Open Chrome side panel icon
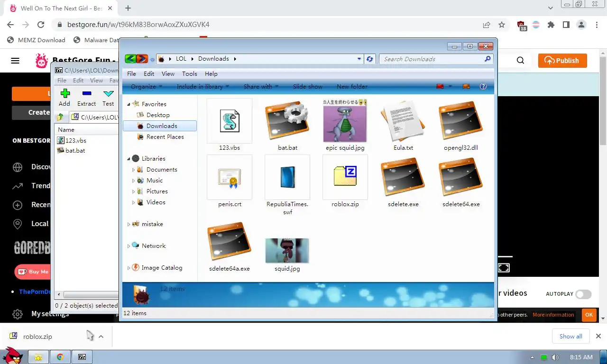This screenshot has width=607, height=364. (x=566, y=25)
